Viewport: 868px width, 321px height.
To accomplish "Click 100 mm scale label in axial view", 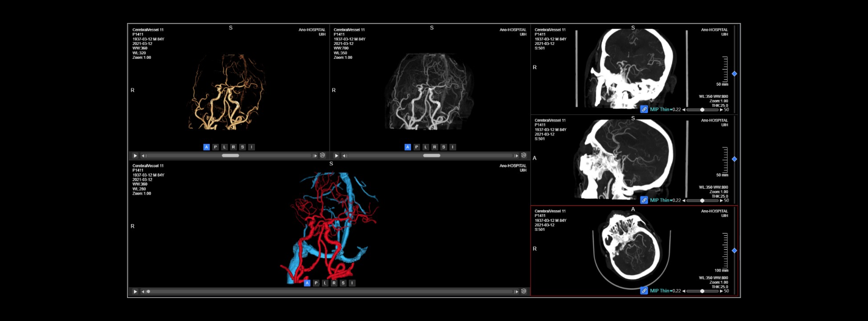I will (721, 270).
